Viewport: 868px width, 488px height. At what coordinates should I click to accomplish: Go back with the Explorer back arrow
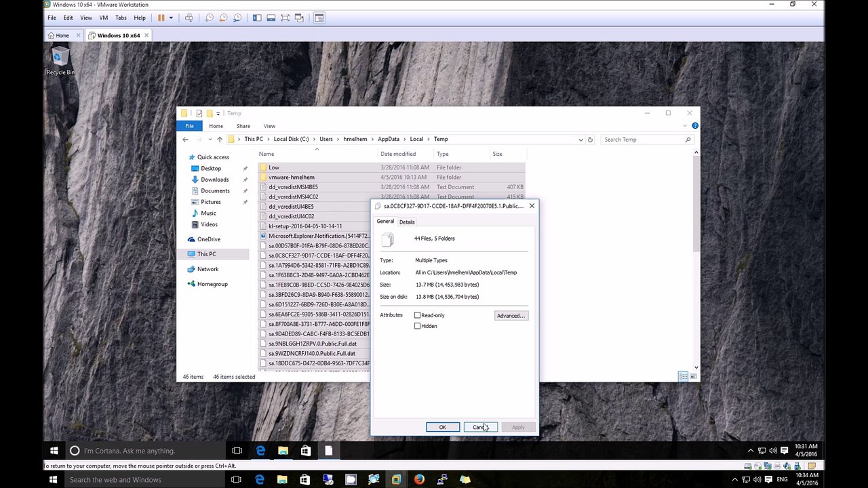pyautogui.click(x=185, y=140)
